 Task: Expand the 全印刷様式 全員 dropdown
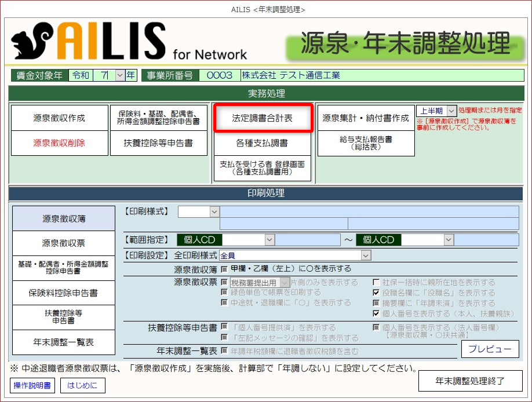[x=365, y=255]
